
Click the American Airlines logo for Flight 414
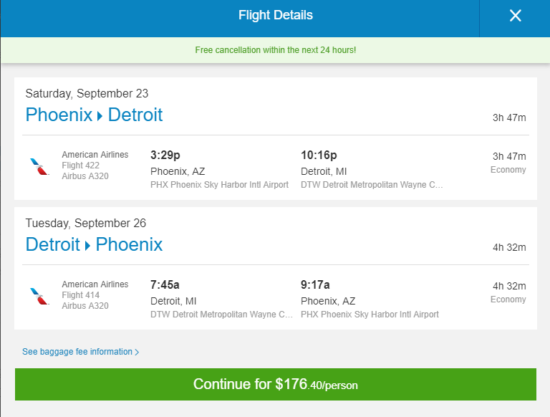[39, 296]
